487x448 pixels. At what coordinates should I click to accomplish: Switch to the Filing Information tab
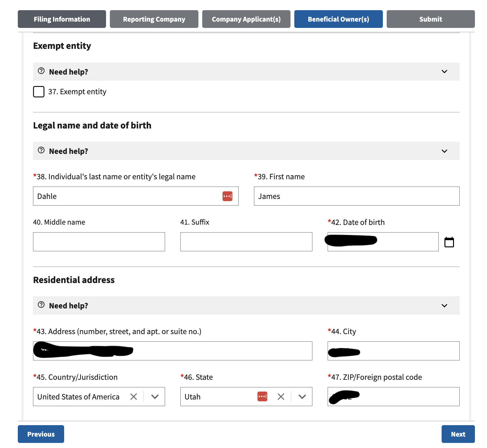(62, 19)
